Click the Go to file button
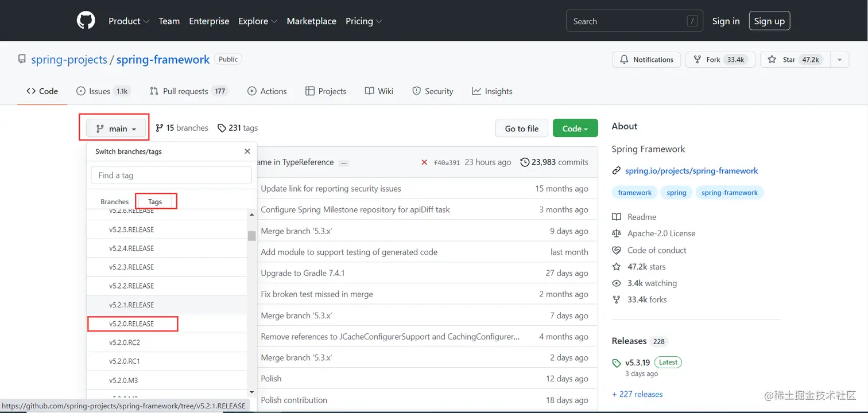 pyautogui.click(x=521, y=128)
